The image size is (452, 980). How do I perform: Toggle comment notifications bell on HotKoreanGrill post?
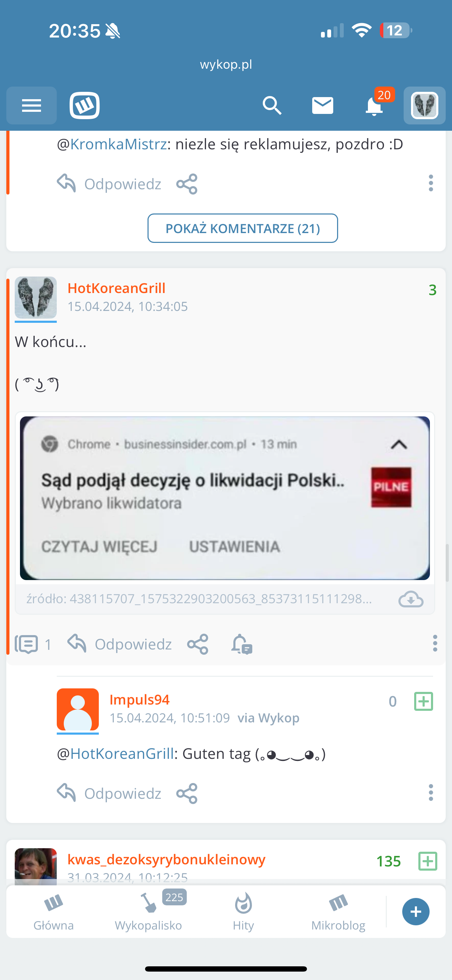tap(242, 644)
